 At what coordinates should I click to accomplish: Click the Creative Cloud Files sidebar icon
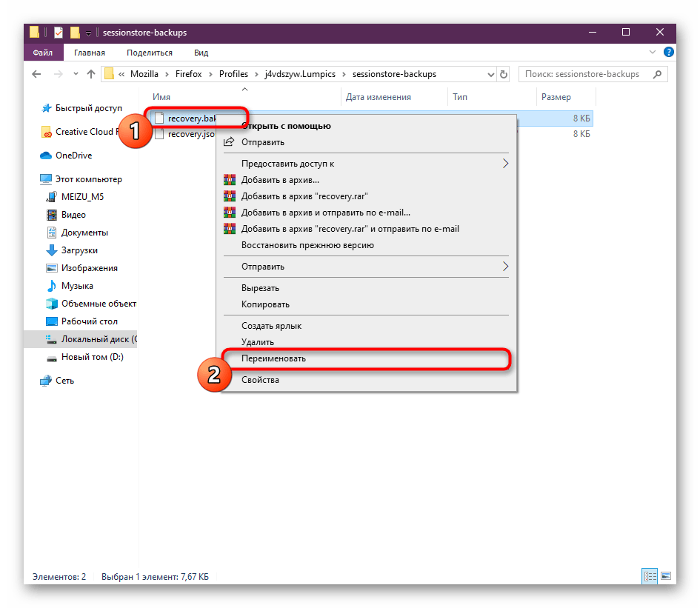pos(46,132)
